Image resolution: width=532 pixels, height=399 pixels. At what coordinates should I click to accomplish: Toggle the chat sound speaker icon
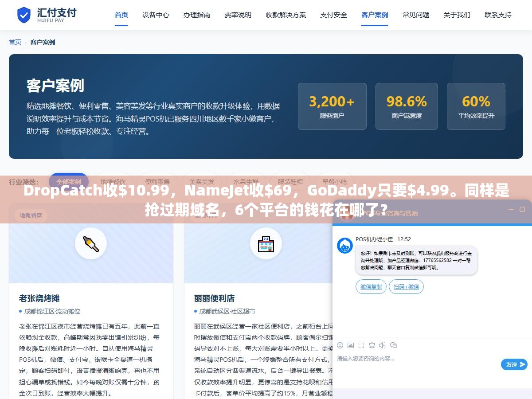click(382, 345)
